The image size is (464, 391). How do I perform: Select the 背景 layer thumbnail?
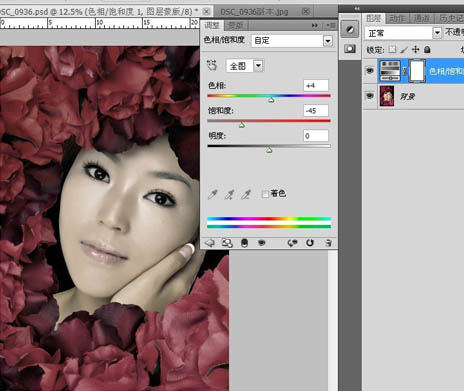[x=387, y=96]
